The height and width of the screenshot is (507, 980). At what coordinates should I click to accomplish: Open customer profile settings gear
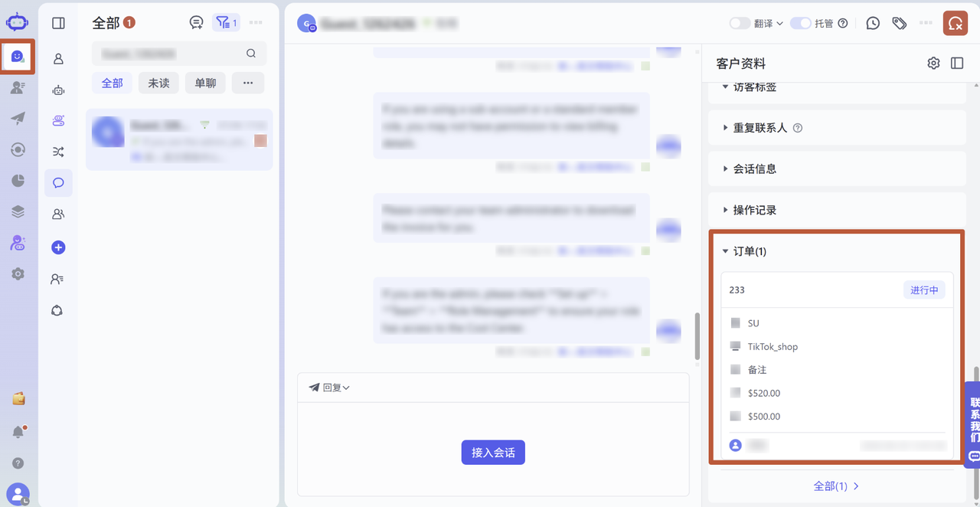point(933,64)
